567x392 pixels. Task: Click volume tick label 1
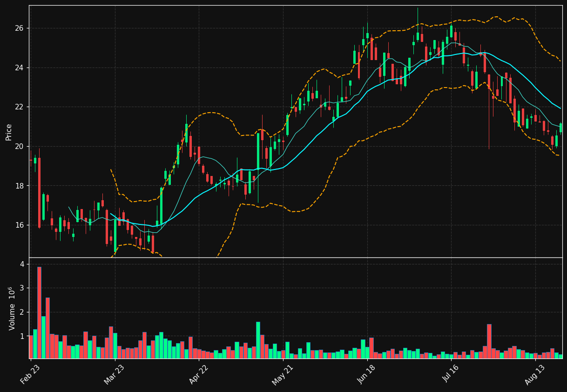tap(22, 336)
